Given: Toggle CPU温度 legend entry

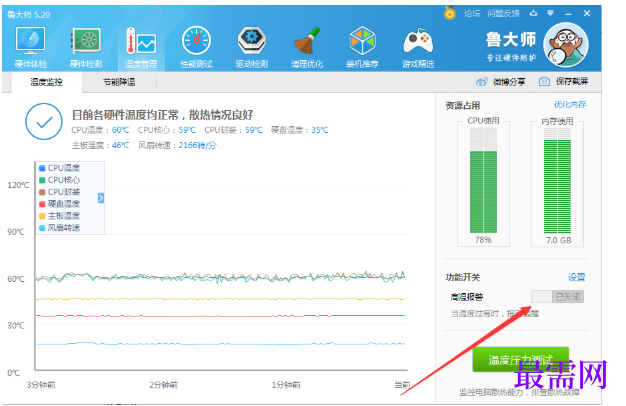Looking at the screenshot, I should click(59, 168).
